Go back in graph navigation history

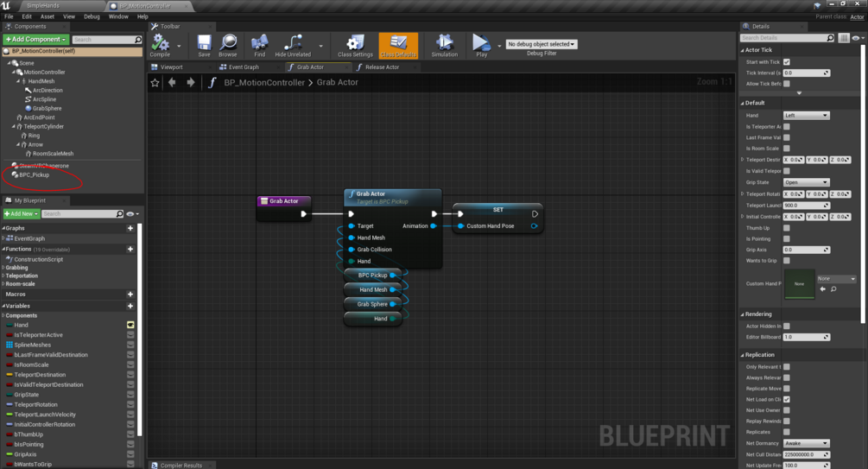[x=172, y=83]
